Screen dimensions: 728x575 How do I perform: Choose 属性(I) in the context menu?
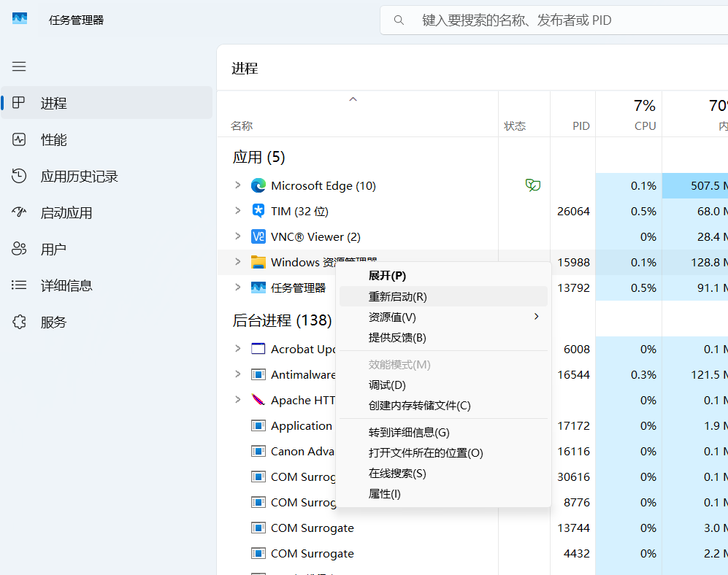click(x=443, y=493)
